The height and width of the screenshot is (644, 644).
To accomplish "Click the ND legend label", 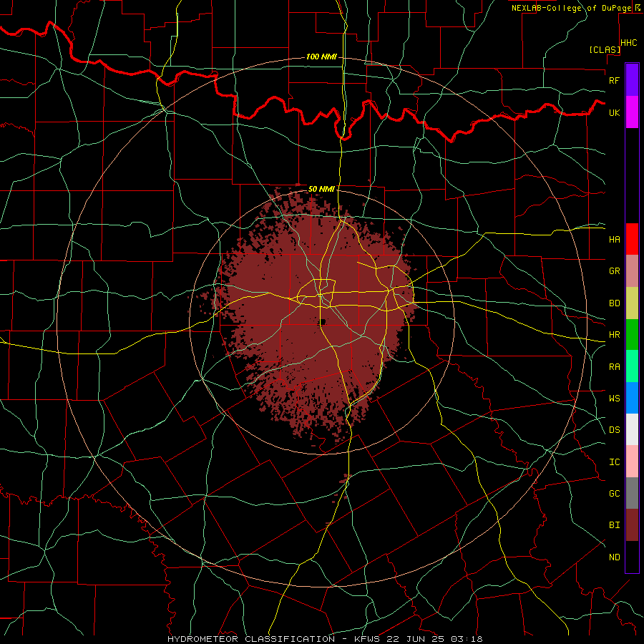I will (614, 557).
